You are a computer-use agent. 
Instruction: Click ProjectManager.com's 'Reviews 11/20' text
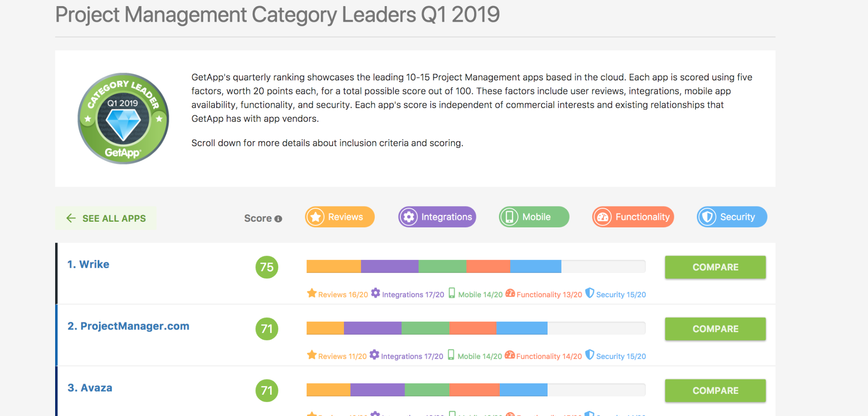[343, 356]
